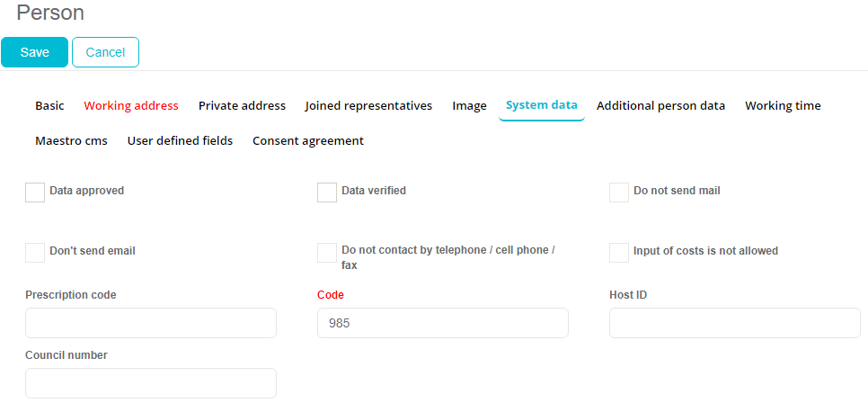Check the Data verified checkbox

tap(327, 193)
